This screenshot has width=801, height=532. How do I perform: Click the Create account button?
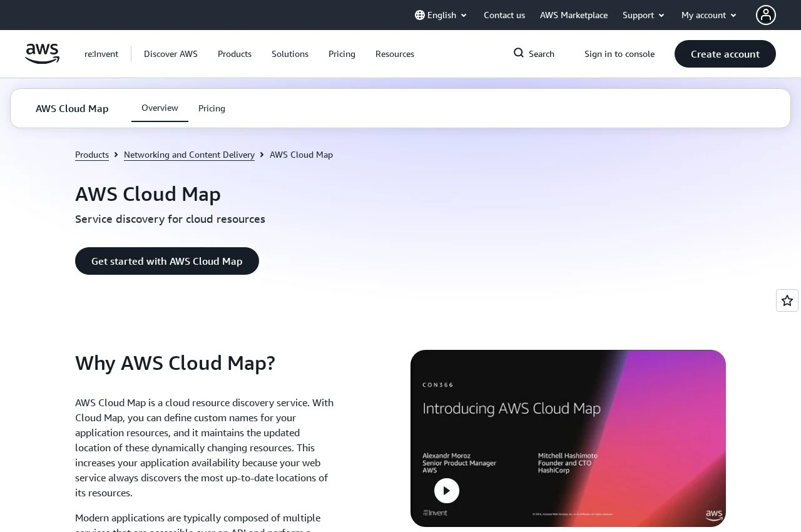click(725, 54)
